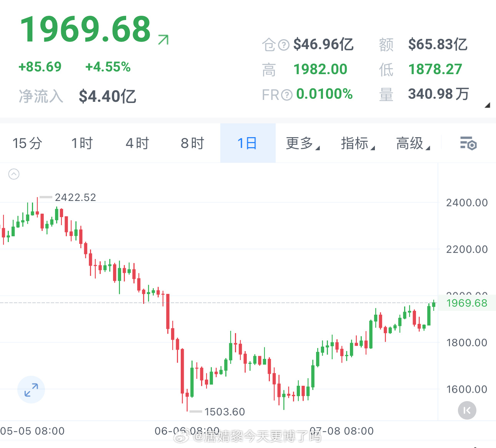The width and height of the screenshot is (496, 448).
Task: Tap the expand chart fullscreen button
Action: (x=31, y=390)
